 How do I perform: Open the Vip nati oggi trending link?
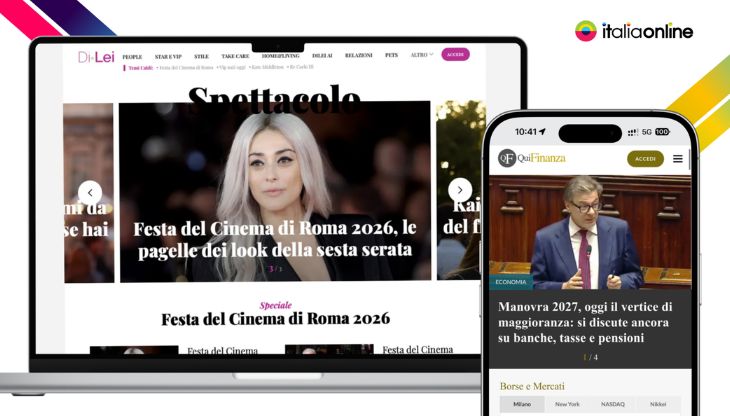point(231,67)
